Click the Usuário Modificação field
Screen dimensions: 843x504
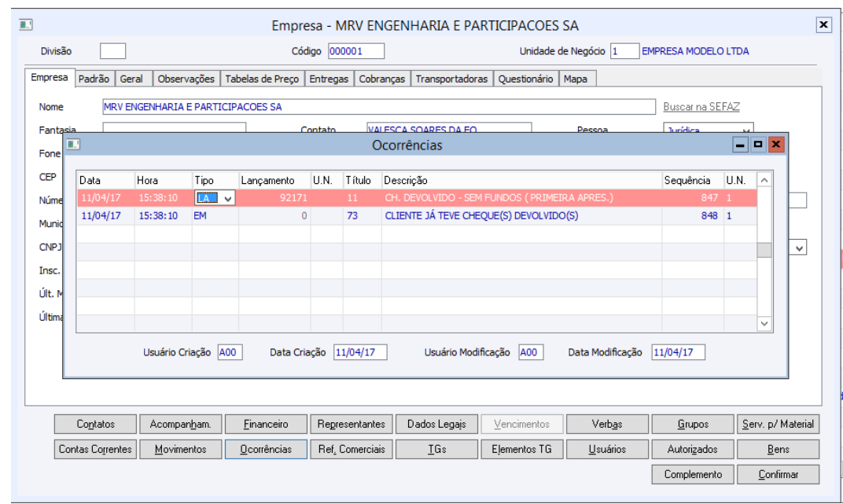[x=531, y=352]
